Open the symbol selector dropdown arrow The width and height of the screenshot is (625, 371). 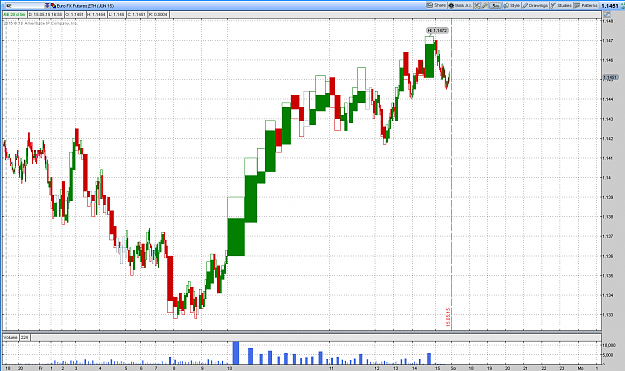tap(47, 6)
